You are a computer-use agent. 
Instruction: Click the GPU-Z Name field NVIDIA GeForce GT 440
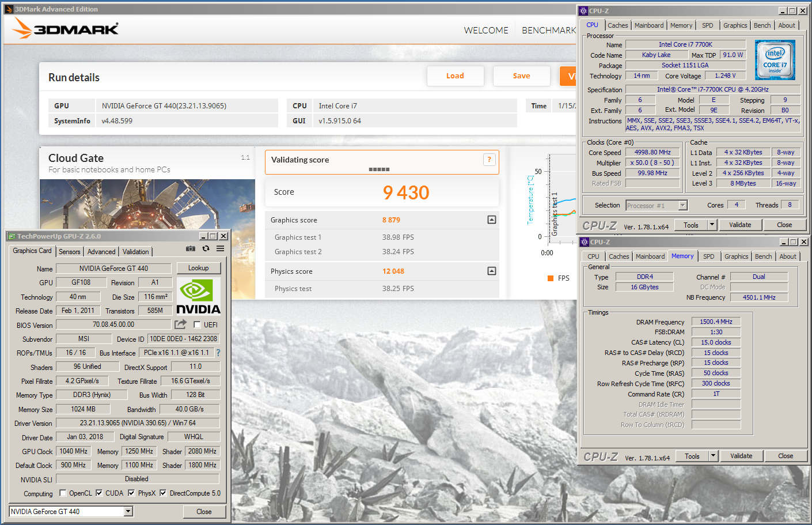tap(113, 268)
